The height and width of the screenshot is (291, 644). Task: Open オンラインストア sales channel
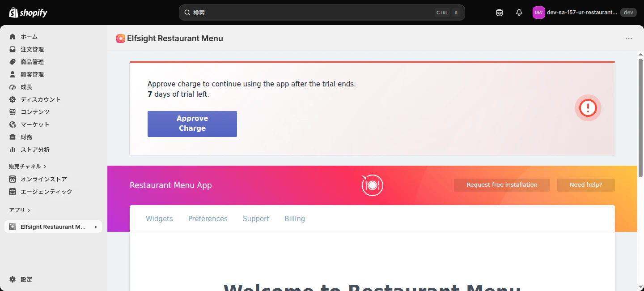click(53, 179)
